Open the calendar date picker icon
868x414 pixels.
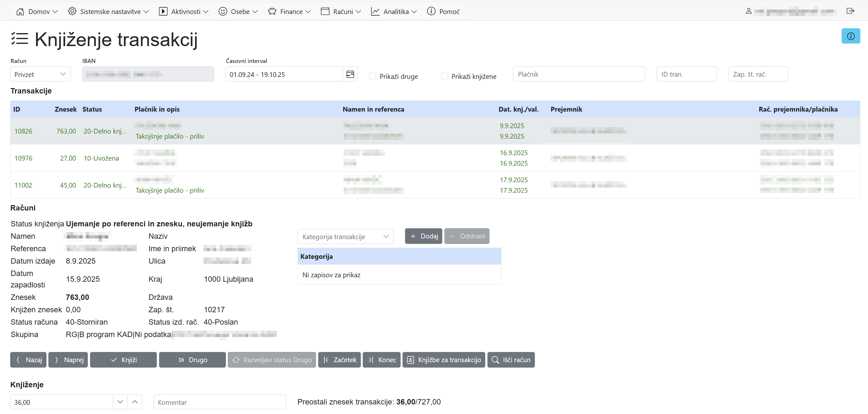pyautogui.click(x=350, y=74)
